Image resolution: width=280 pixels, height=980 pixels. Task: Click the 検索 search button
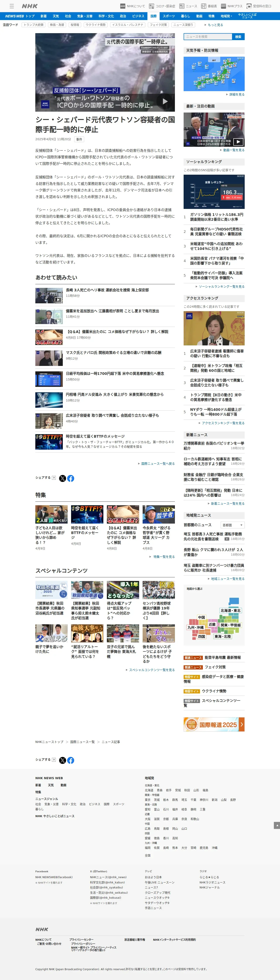click(x=238, y=37)
